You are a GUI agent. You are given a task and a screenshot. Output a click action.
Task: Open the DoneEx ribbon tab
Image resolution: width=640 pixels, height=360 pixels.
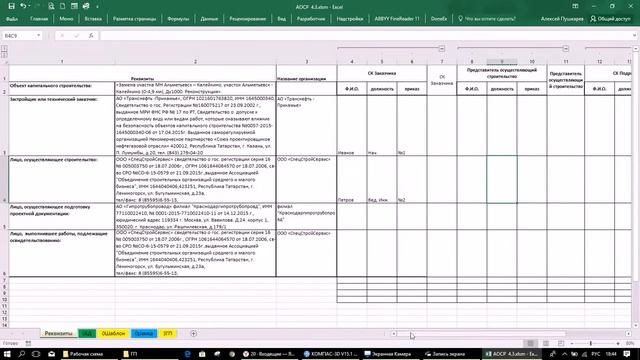439,19
